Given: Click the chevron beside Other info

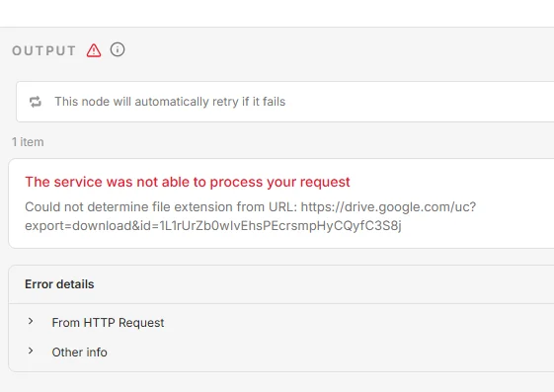Looking at the screenshot, I should (x=31, y=351).
